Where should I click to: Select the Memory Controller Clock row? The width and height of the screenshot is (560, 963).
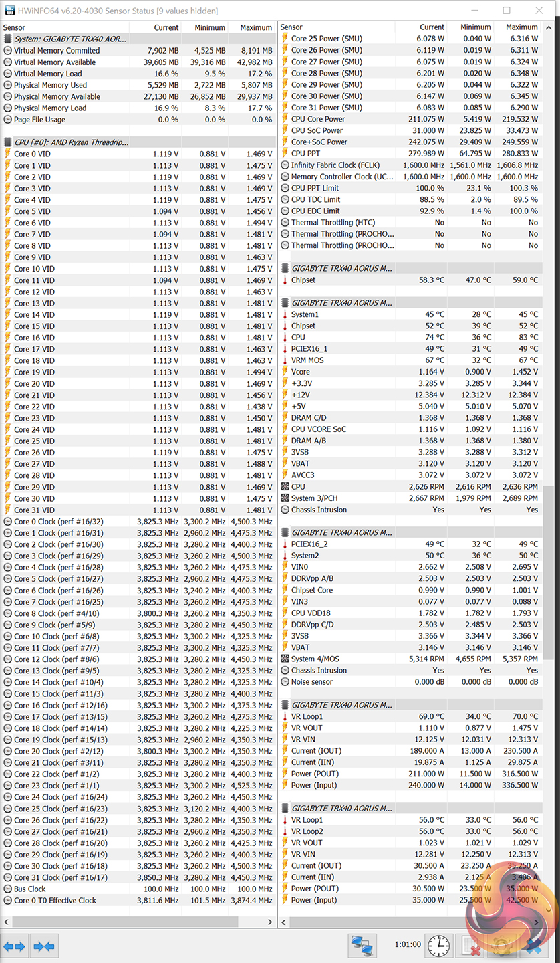tap(410, 177)
